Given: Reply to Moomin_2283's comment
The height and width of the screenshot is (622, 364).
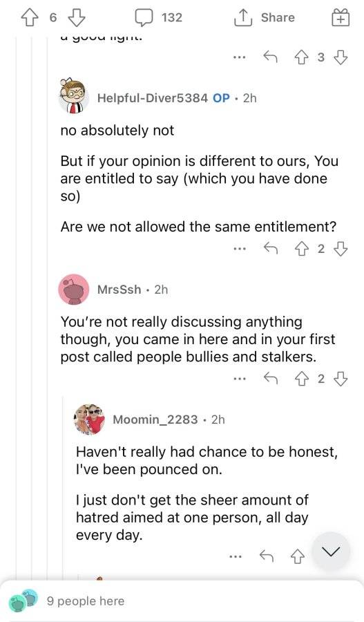Looking at the screenshot, I should tap(267, 556).
